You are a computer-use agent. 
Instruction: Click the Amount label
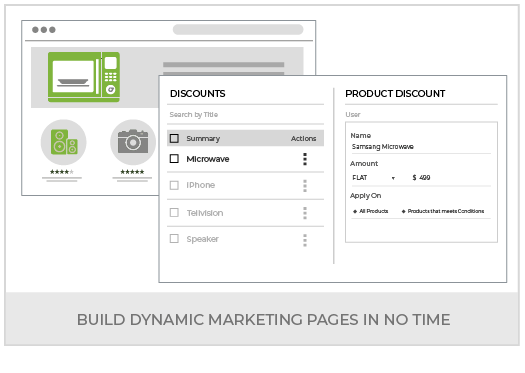(364, 163)
